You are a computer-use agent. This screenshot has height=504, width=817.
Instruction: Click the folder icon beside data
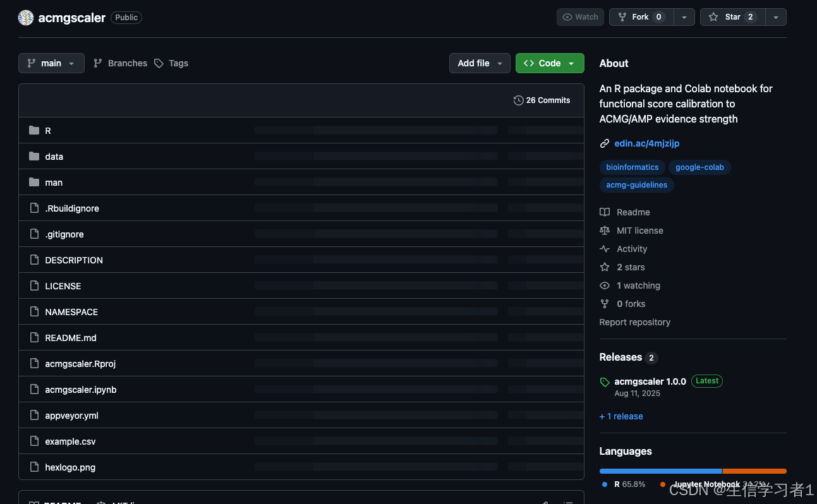(x=34, y=157)
